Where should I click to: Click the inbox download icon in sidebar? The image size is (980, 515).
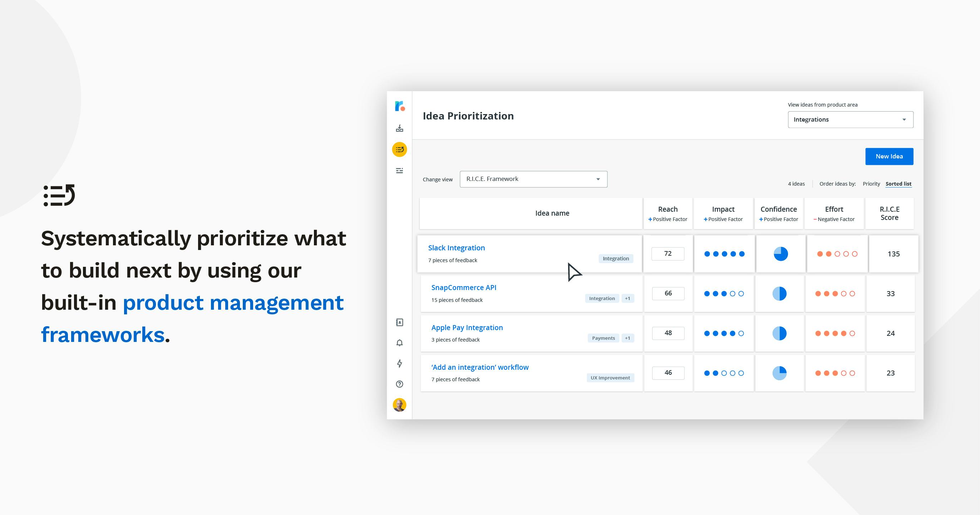pyautogui.click(x=399, y=128)
